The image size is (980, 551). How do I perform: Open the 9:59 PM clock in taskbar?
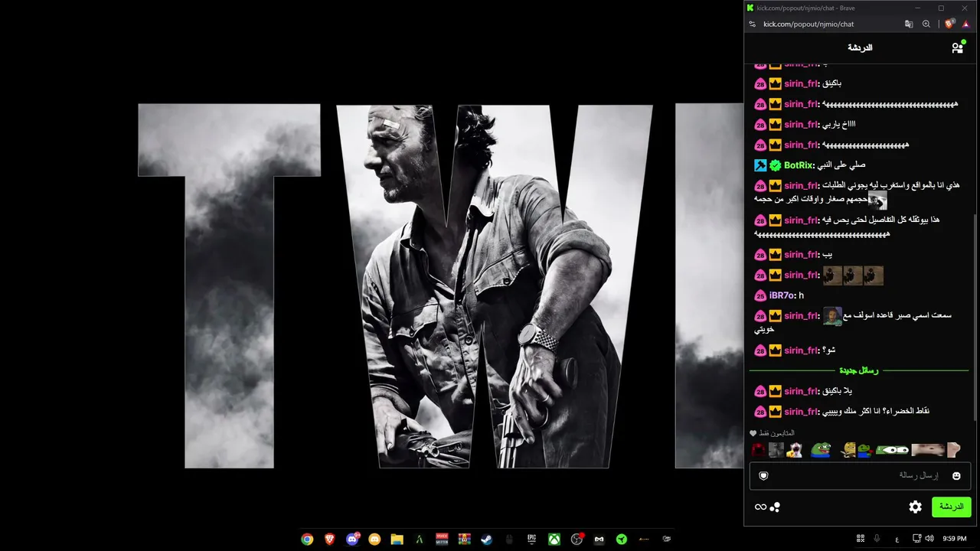[955, 539]
